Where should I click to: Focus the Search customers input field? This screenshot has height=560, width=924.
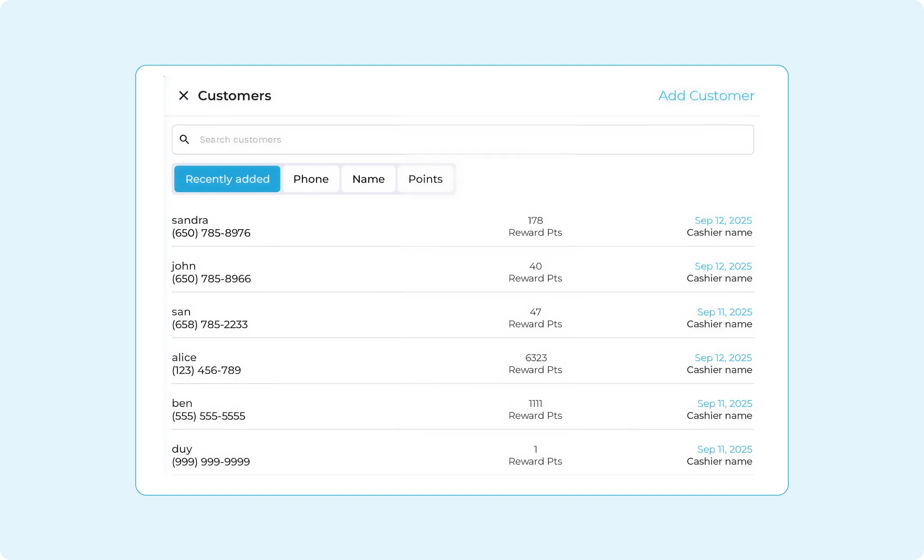click(467, 140)
